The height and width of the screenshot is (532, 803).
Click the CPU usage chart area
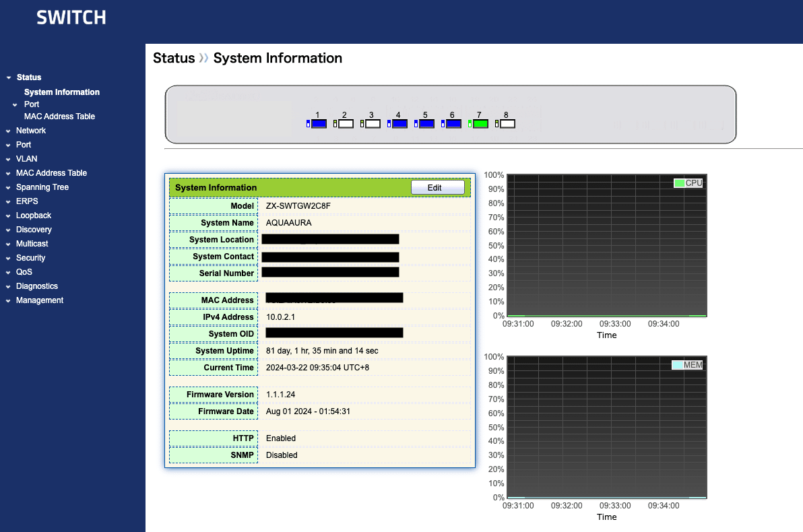point(607,246)
